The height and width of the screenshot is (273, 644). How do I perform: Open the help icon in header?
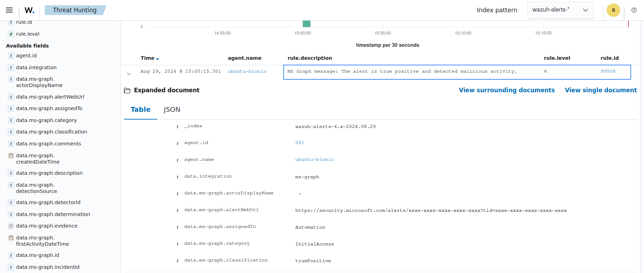(x=634, y=10)
